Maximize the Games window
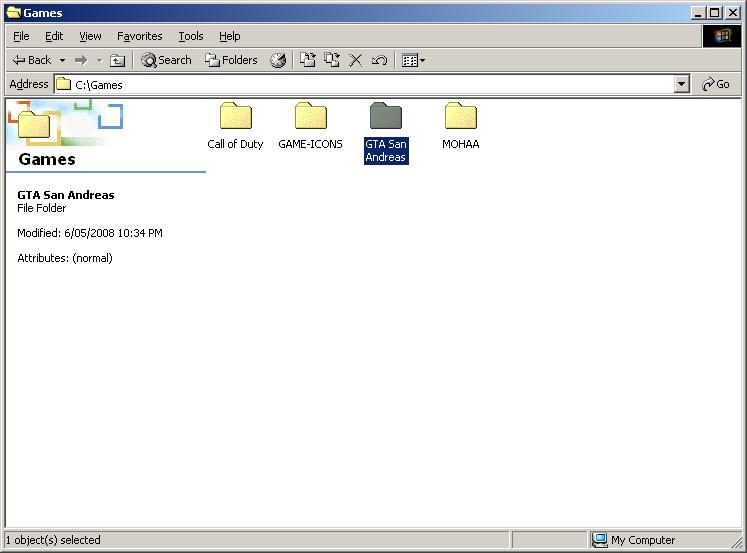The width and height of the screenshot is (747, 553). point(715,13)
